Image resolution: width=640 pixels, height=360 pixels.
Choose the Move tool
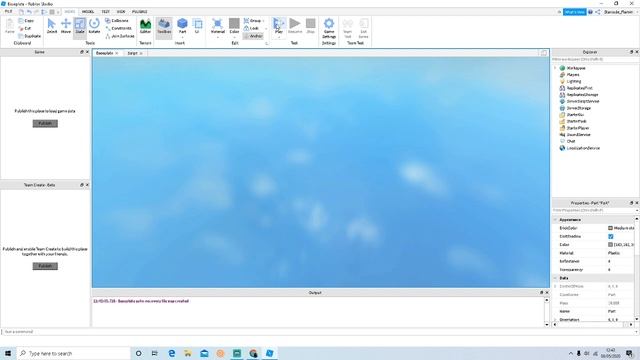[x=66, y=26]
